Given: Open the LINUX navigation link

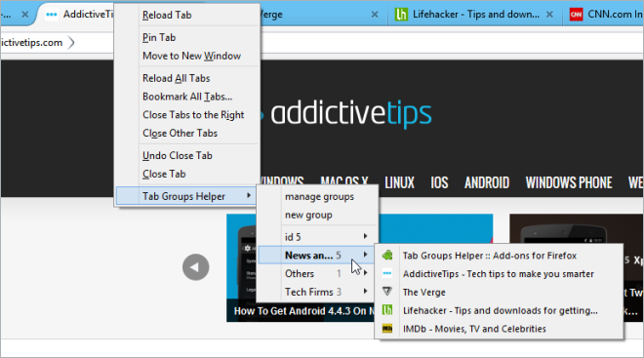Looking at the screenshot, I should pyautogui.click(x=399, y=182).
